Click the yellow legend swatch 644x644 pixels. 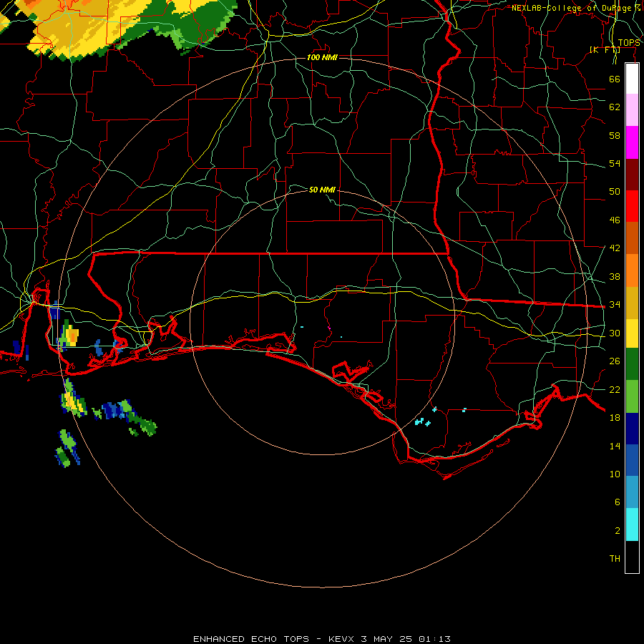click(x=632, y=333)
